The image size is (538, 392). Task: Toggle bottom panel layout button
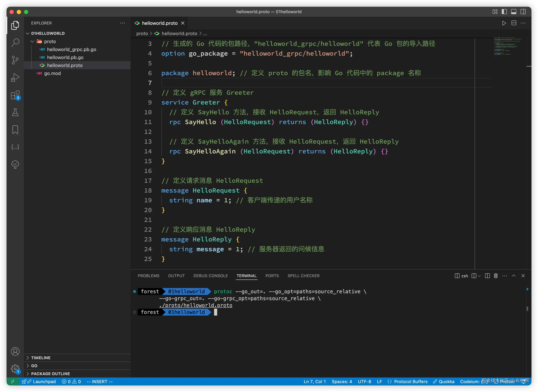coord(514,12)
